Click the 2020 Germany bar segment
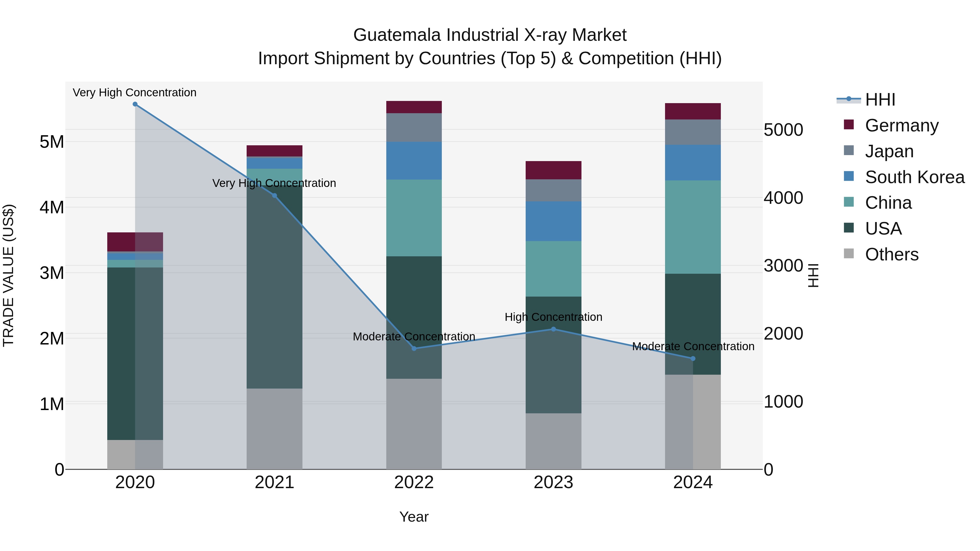This screenshot has width=980, height=551. (x=135, y=242)
